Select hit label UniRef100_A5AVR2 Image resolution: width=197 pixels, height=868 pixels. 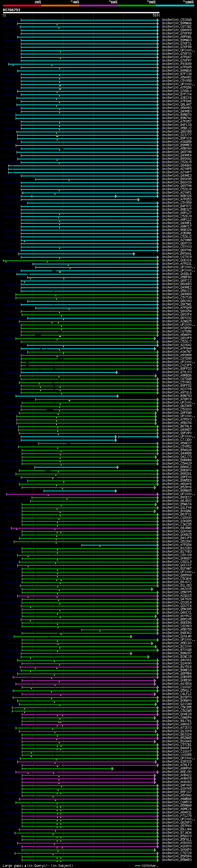[x=177, y=78]
